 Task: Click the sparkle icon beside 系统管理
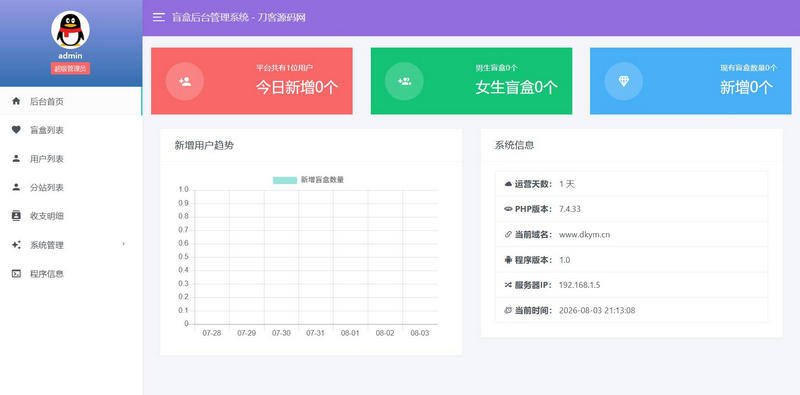click(16, 245)
